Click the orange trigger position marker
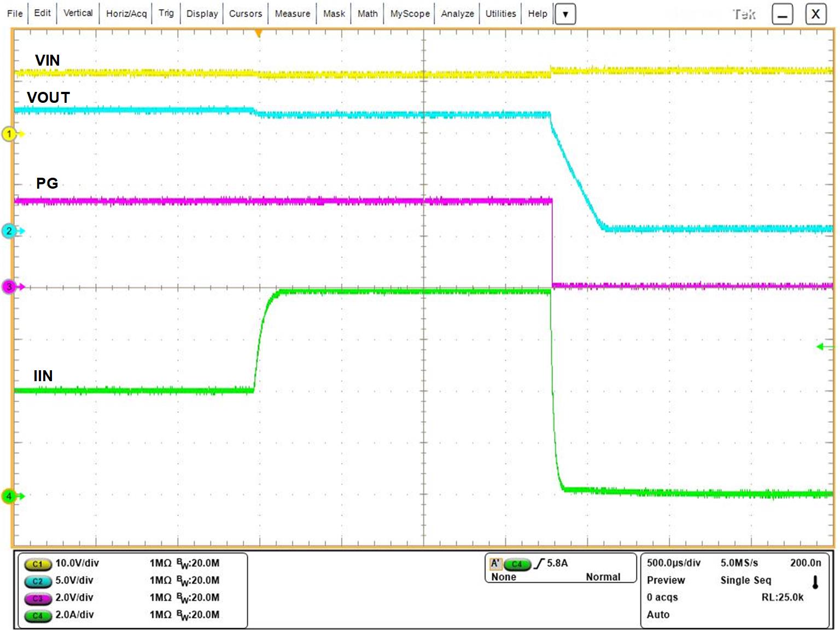840x630 pixels. (x=259, y=34)
